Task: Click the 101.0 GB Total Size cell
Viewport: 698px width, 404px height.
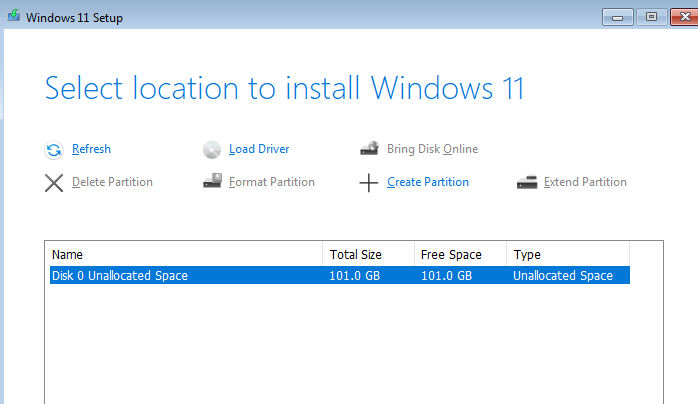Action: pyautogui.click(x=355, y=276)
